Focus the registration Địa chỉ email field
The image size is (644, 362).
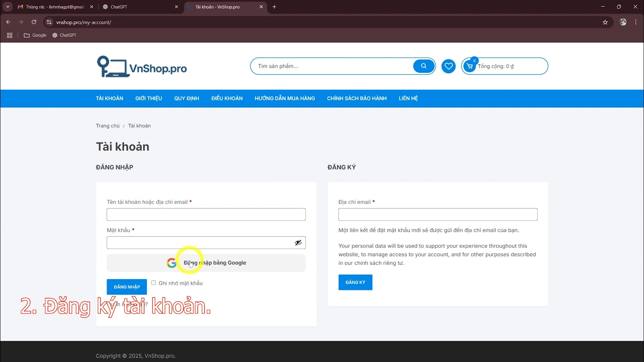pyautogui.click(x=438, y=215)
